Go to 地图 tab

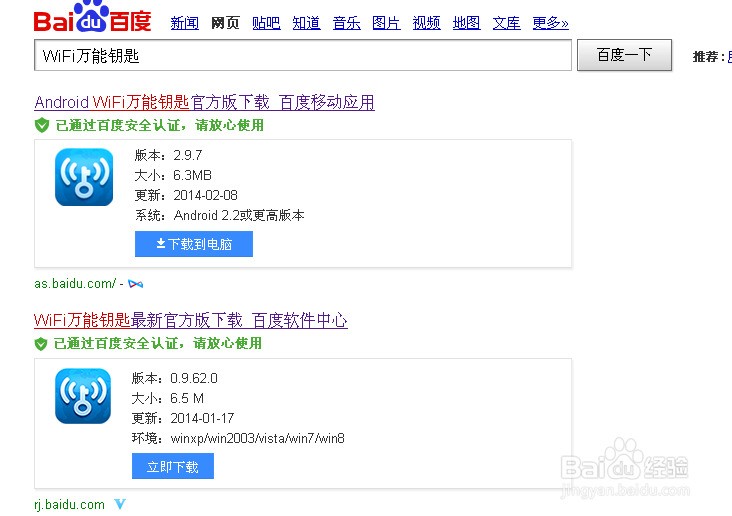[466, 23]
